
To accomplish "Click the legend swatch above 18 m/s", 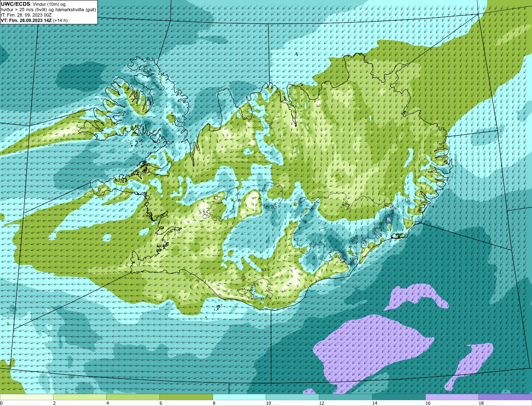I will tap(505, 397).
